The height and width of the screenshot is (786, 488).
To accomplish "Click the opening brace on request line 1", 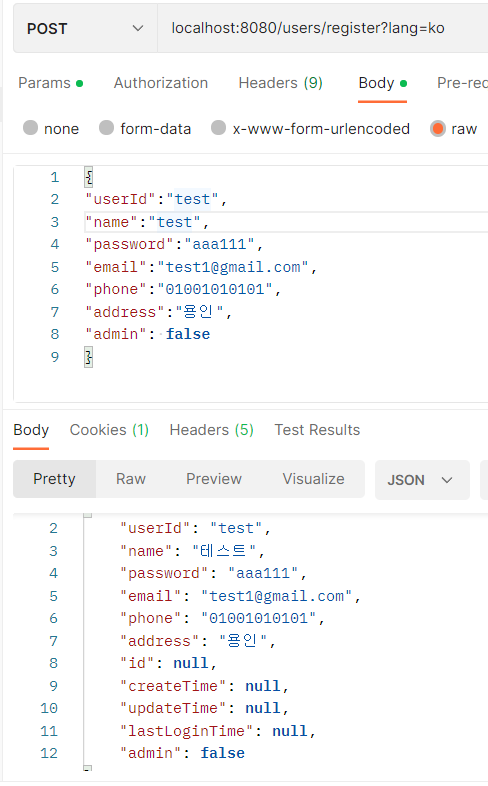I will point(89,177).
